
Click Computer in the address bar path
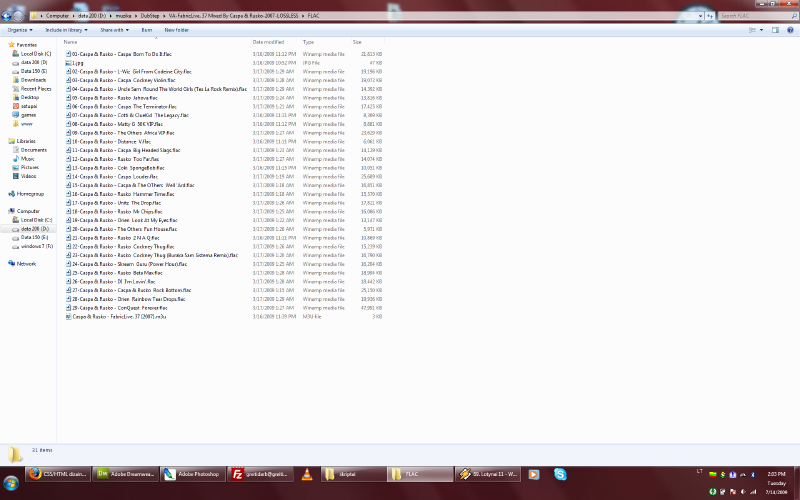(57, 16)
